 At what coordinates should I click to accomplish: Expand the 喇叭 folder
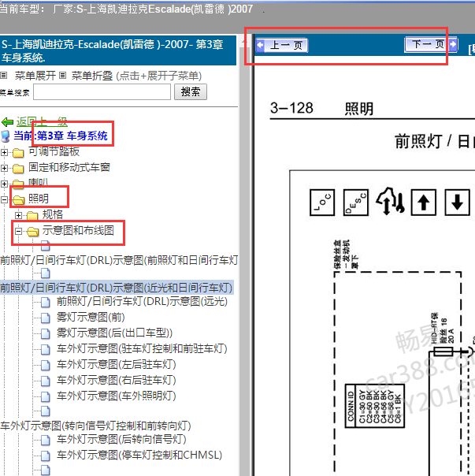point(4,184)
